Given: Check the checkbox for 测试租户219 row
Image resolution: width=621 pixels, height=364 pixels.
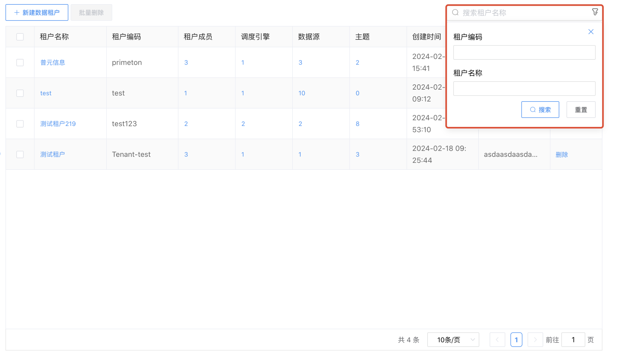Looking at the screenshot, I should [x=20, y=124].
